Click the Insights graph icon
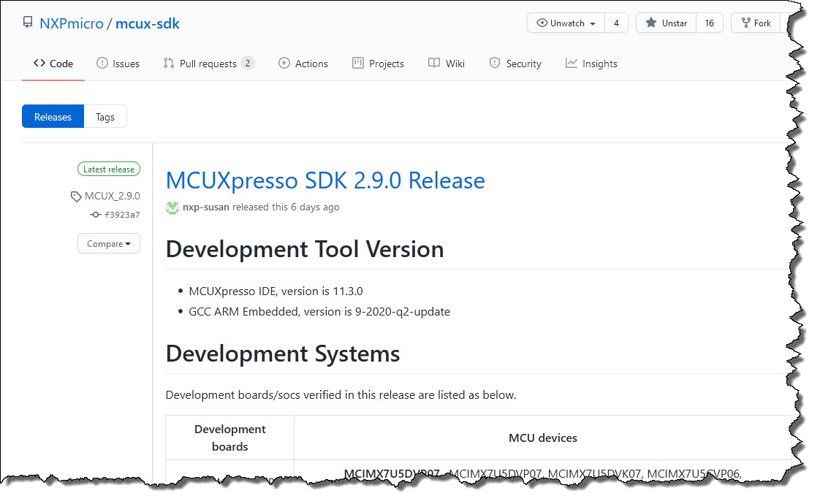Viewport: 820px width, 504px height. [570, 64]
